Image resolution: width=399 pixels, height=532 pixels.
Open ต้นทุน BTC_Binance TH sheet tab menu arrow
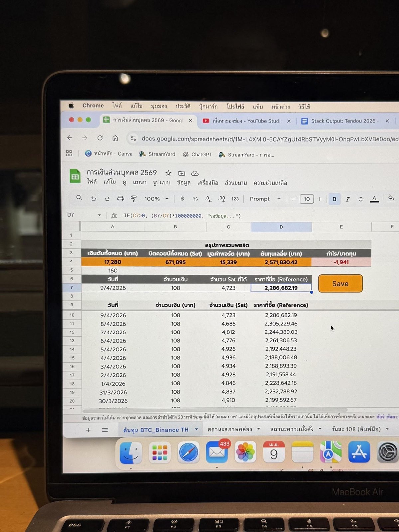pos(196,429)
